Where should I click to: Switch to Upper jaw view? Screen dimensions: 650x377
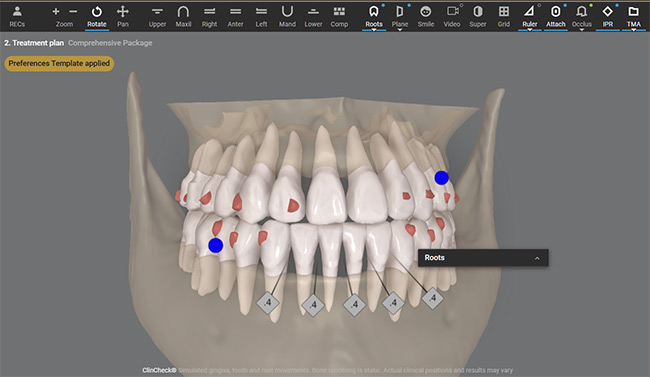click(157, 17)
